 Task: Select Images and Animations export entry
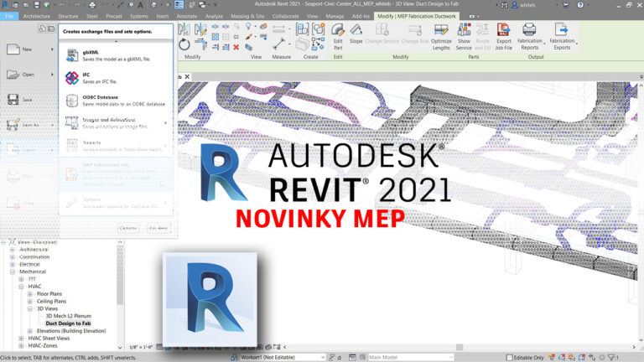(x=116, y=123)
